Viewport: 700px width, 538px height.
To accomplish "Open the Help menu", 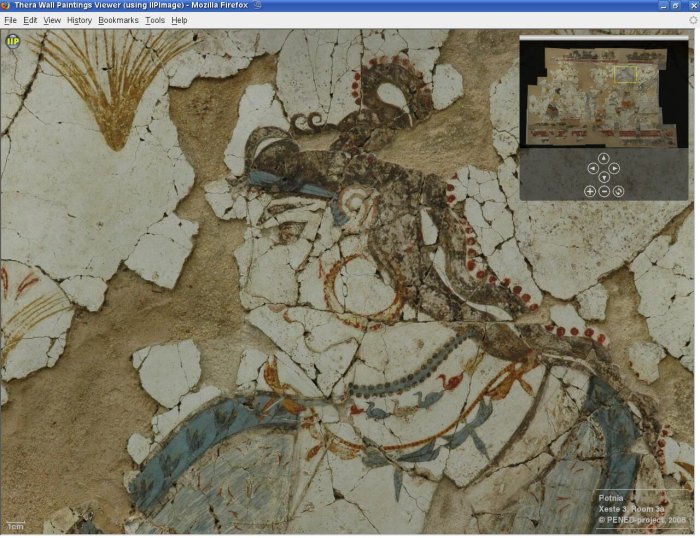I will point(179,20).
